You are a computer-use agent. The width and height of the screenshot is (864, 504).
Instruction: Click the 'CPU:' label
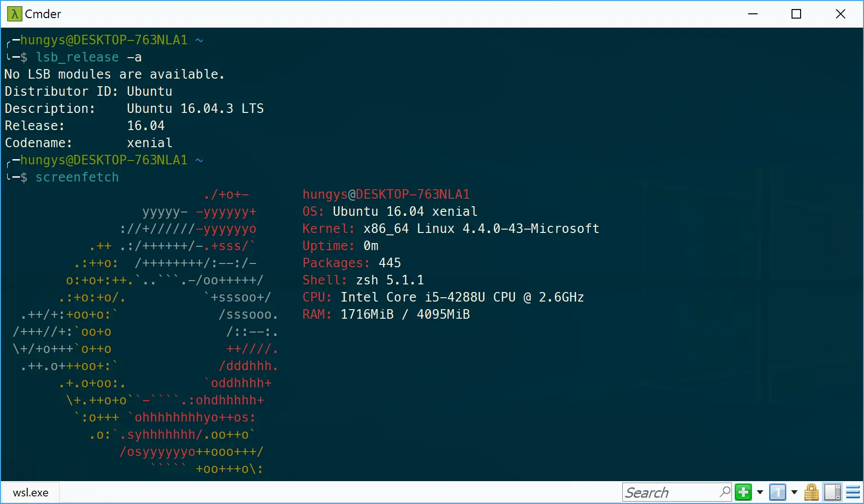[318, 297]
